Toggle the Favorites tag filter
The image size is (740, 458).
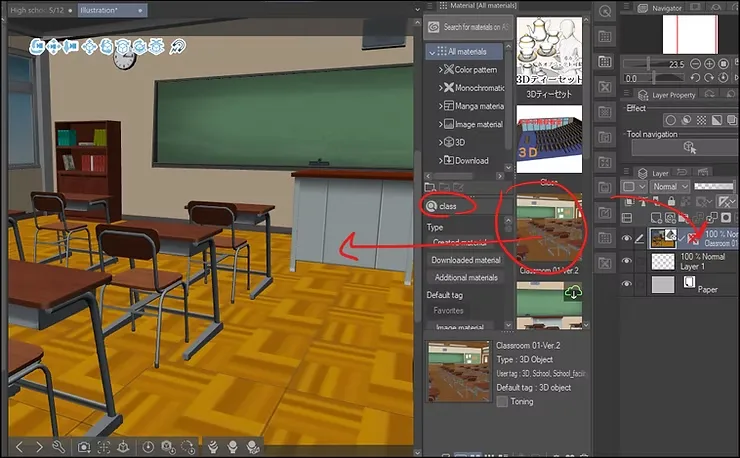(x=448, y=311)
